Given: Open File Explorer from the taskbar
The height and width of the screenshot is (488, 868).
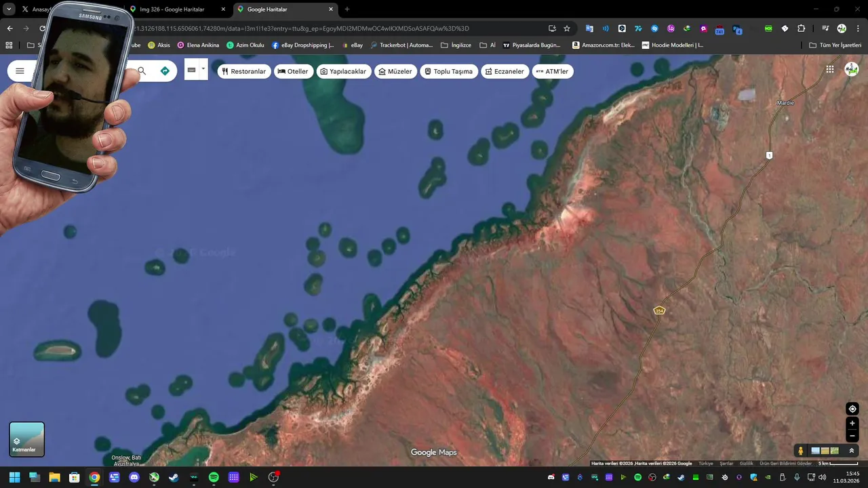Looking at the screenshot, I should 54,477.
